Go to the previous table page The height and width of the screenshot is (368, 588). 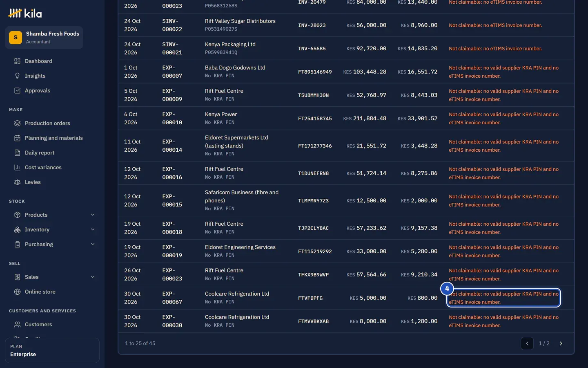(527, 343)
